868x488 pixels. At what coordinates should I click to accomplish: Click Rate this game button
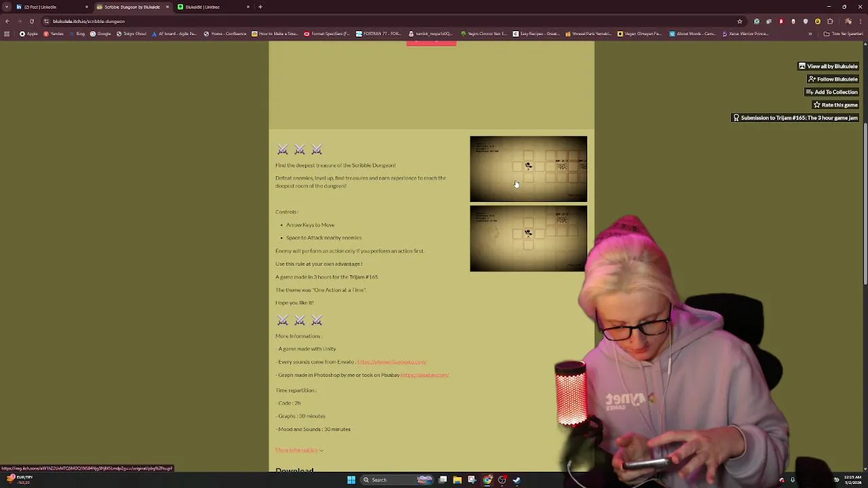point(835,105)
